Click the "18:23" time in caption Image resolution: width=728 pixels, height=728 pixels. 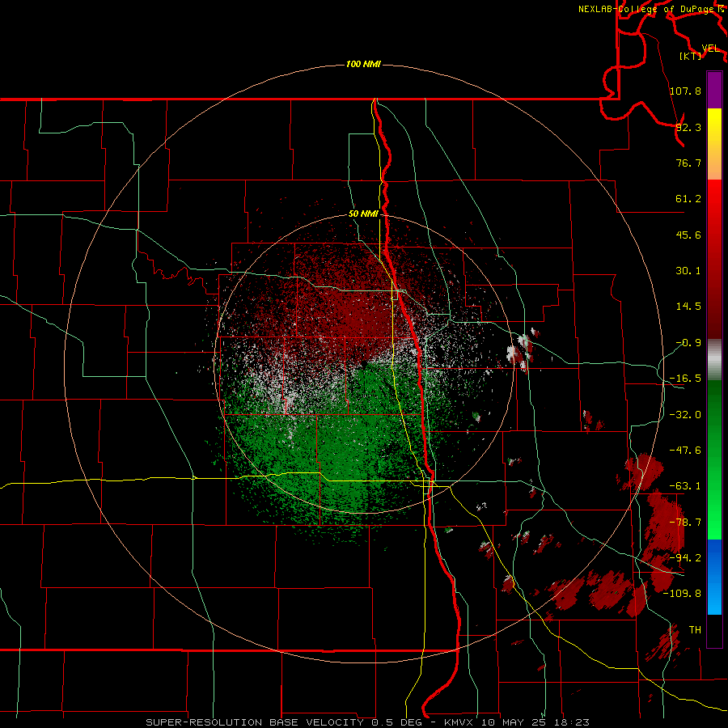[x=572, y=722]
